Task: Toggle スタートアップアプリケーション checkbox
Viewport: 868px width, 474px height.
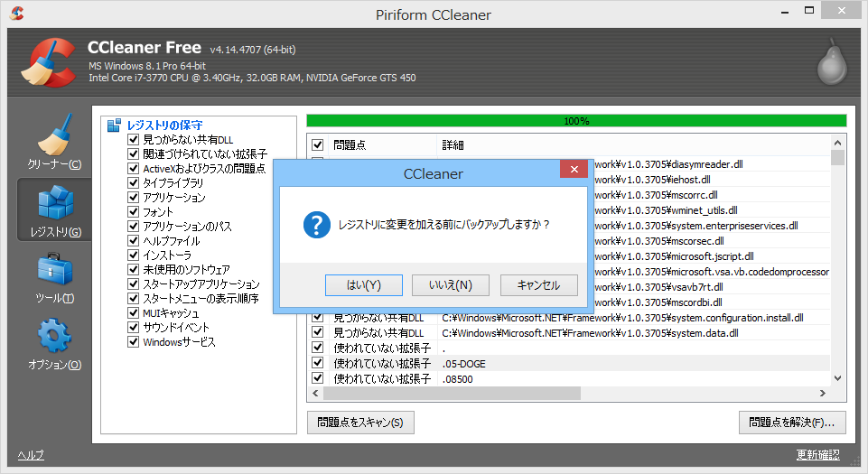Action: click(133, 283)
